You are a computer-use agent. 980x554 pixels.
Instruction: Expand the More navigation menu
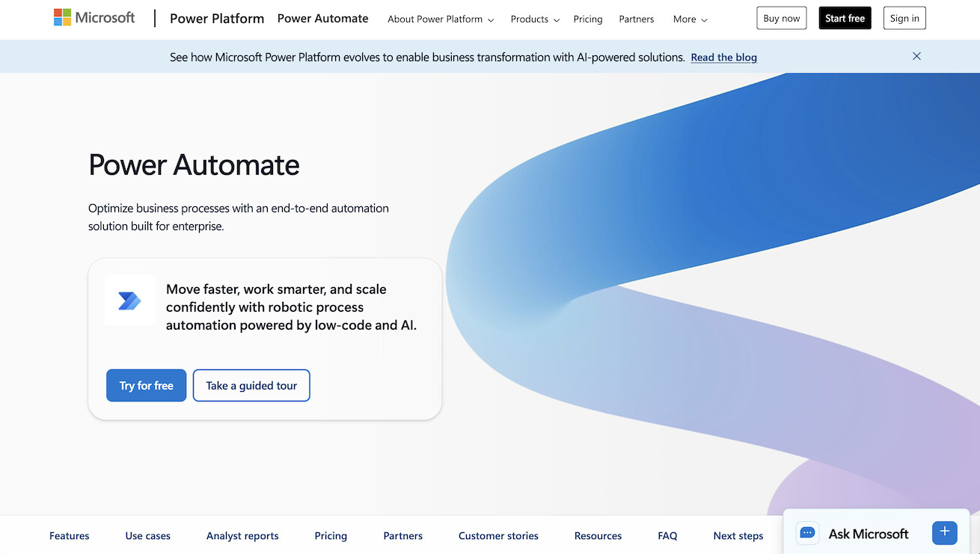click(689, 19)
